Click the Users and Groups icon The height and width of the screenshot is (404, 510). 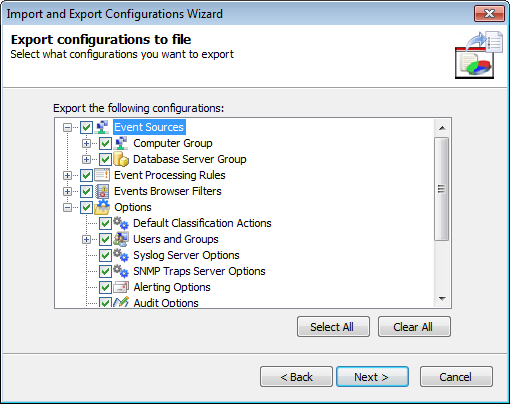pos(121,239)
